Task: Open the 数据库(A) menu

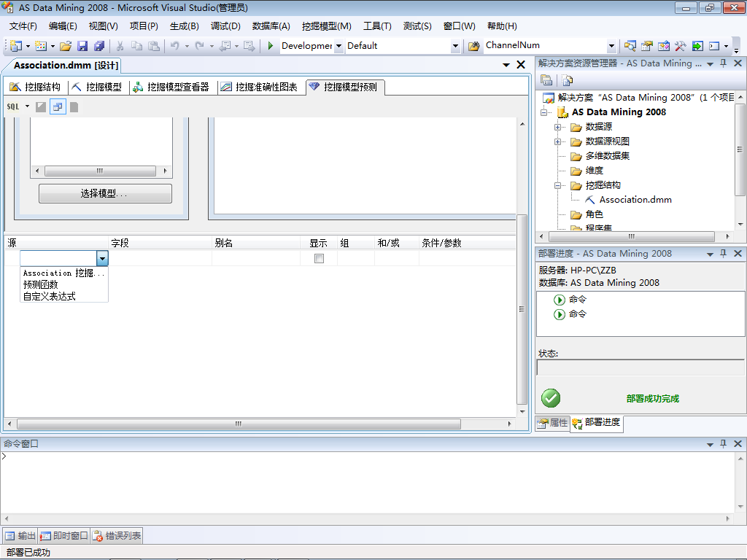Action: tap(271, 26)
